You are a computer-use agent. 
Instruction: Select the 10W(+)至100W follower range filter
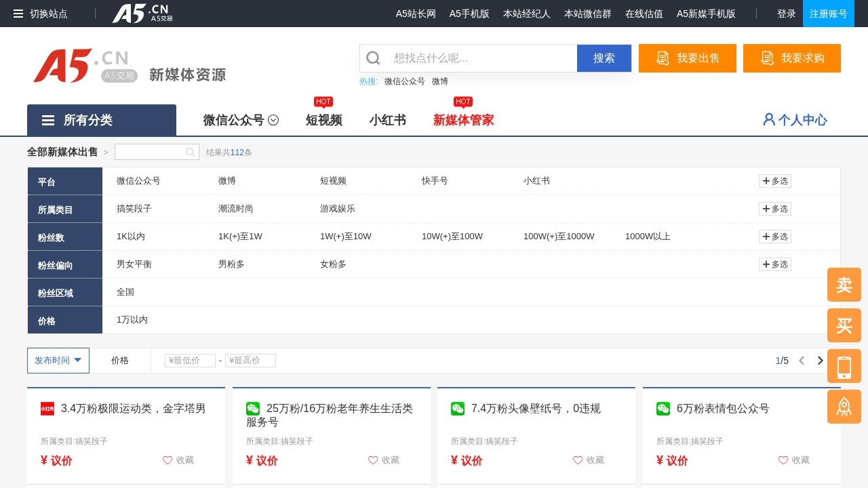coord(452,237)
